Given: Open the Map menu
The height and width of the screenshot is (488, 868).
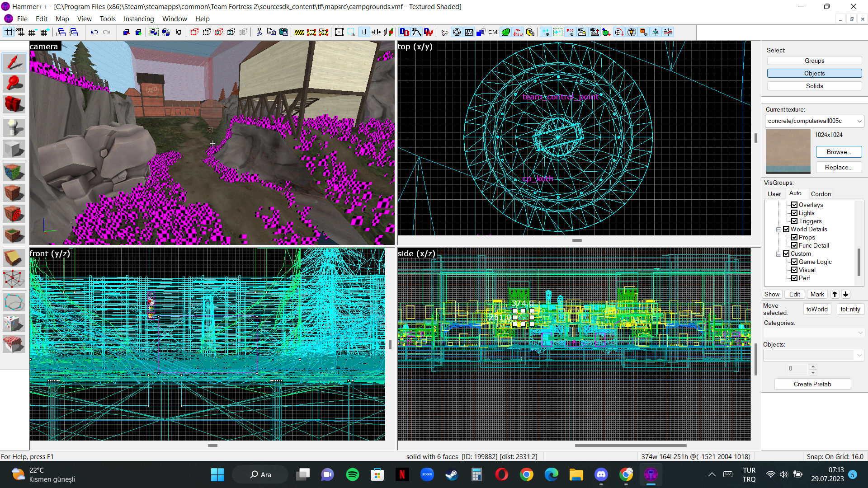Looking at the screenshot, I should point(62,19).
